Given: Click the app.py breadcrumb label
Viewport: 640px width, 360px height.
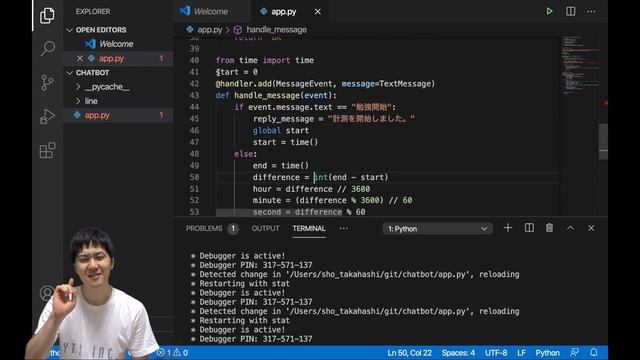Looking at the screenshot, I should pyautogui.click(x=210, y=29).
